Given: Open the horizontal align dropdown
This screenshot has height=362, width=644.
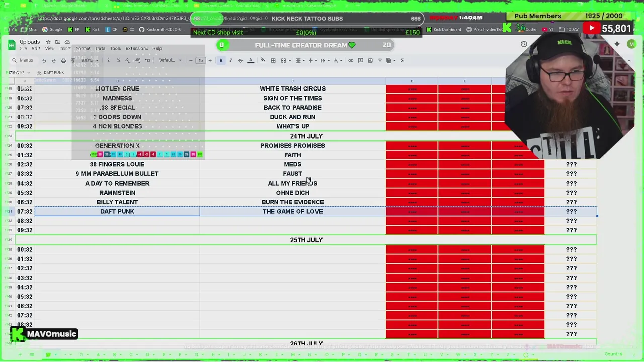Looking at the screenshot, I should tap(300, 60).
